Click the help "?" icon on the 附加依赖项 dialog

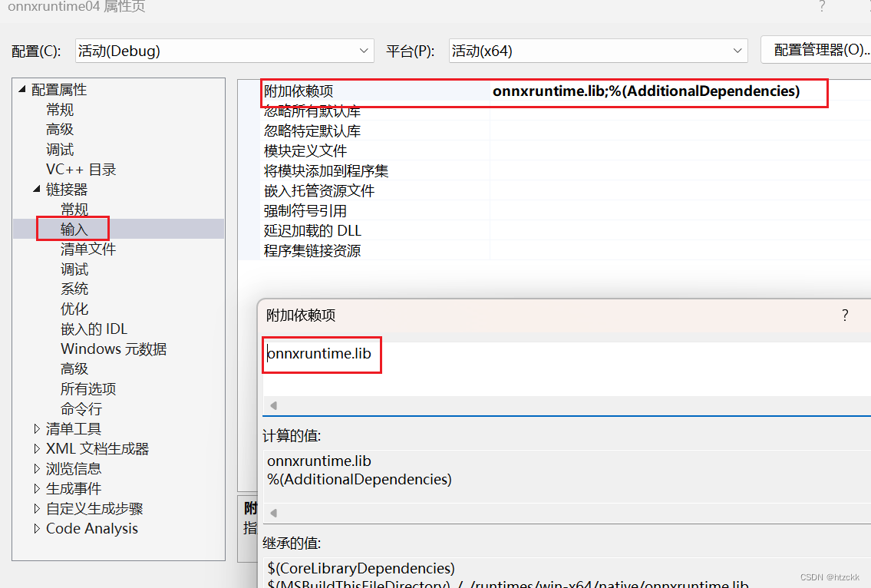coord(845,315)
